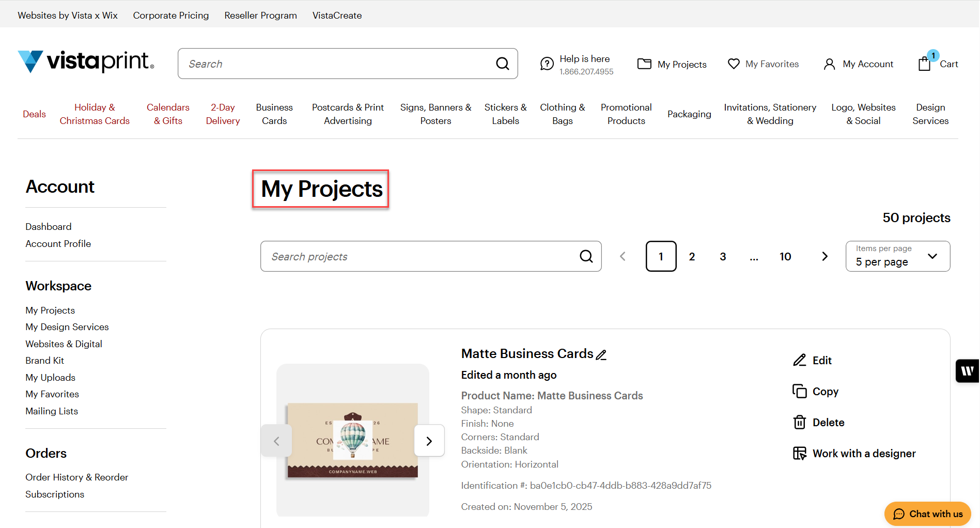
Task: Open Clothing & Bags menu
Action: [563, 114]
